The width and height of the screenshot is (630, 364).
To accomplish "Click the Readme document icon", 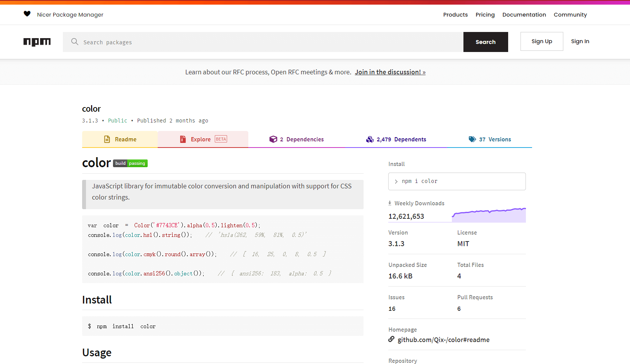I will [x=107, y=139].
